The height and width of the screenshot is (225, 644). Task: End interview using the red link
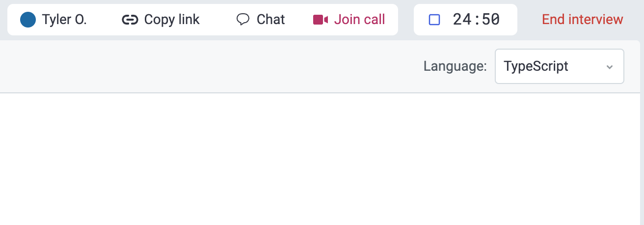[x=583, y=20]
